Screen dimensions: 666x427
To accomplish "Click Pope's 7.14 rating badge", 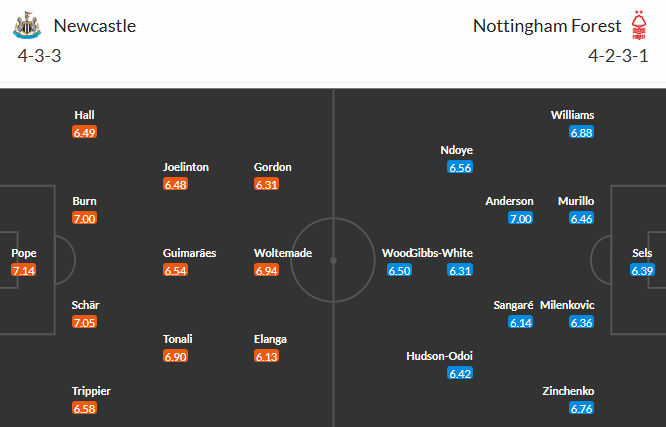I will coord(22,271).
